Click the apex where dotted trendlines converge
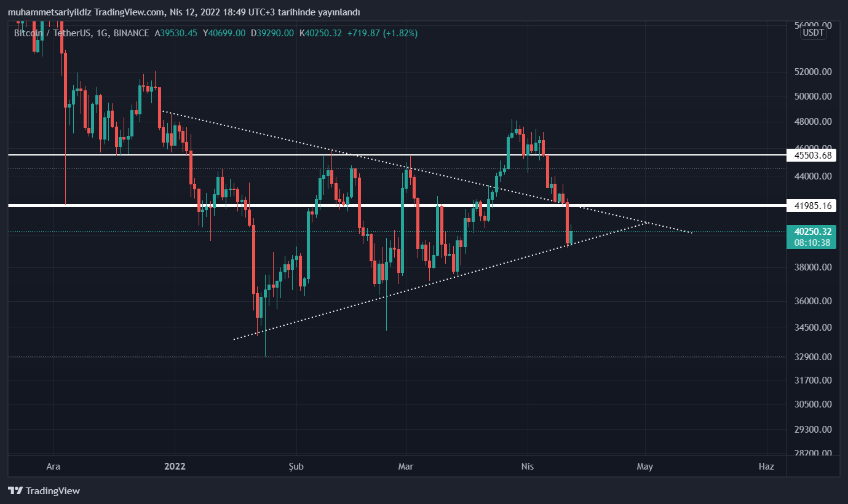 coord(644,223)
